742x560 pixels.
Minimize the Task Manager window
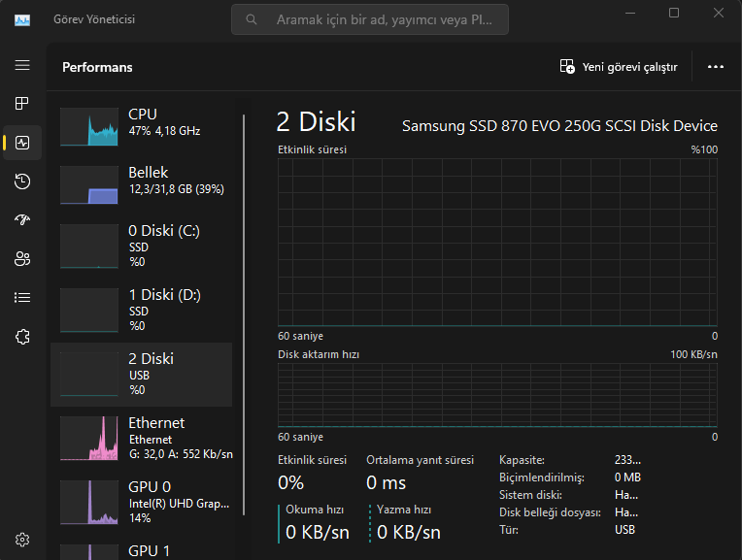(x=630, y=13)
